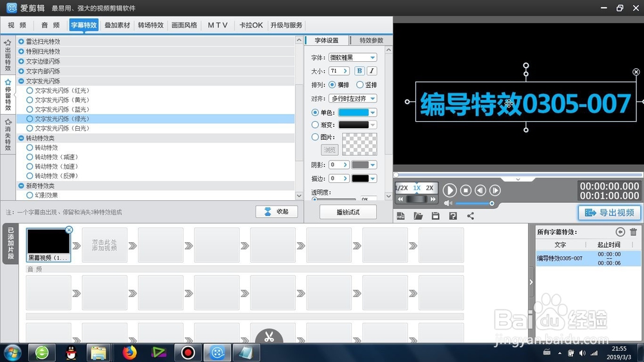This screenshot has height=362, width=644.
Task: Select 2X playback speed
Action: click(x=430, y=188)
